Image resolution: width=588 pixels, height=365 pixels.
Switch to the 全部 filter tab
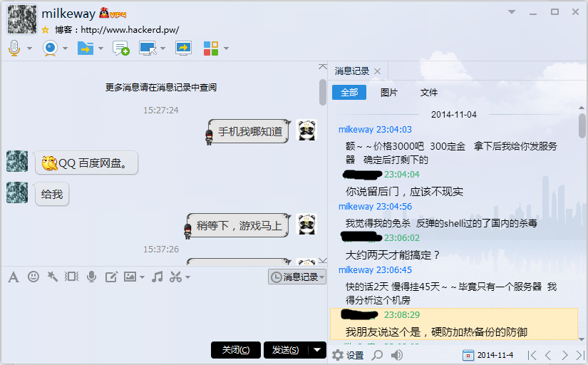click(349, 92)
